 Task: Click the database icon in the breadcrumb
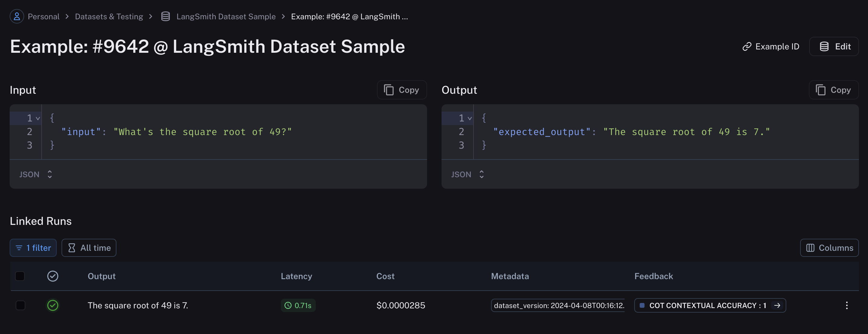click(x=166, y=17)
